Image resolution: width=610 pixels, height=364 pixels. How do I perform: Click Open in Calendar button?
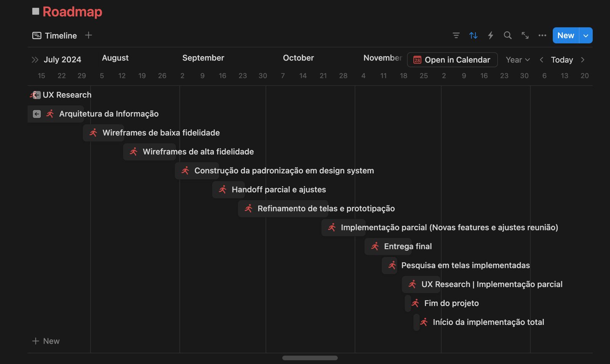(x=452, y=60)
